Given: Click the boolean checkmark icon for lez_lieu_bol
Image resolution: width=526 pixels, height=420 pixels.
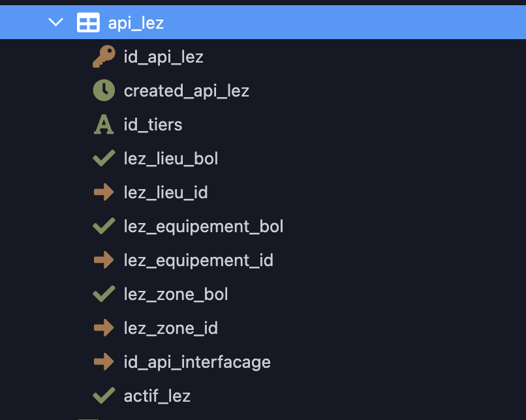Looking at the screenshot, I should point(104,158).
